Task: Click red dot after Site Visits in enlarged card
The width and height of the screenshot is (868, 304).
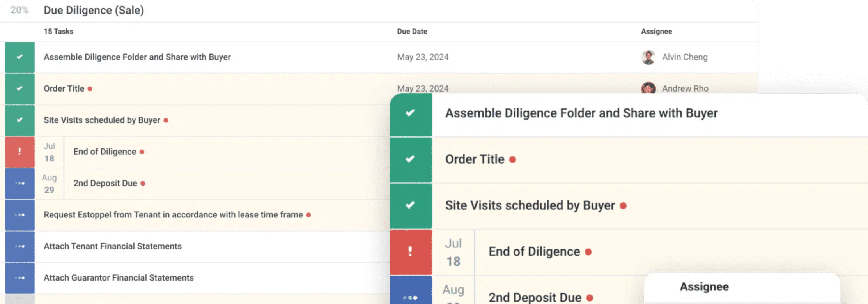Action: click(623, 206)
